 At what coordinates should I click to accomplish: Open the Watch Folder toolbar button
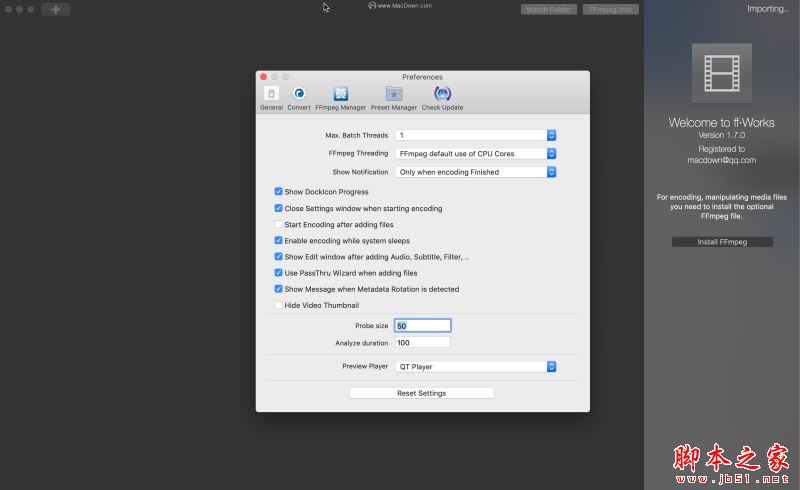coord(548,10)
